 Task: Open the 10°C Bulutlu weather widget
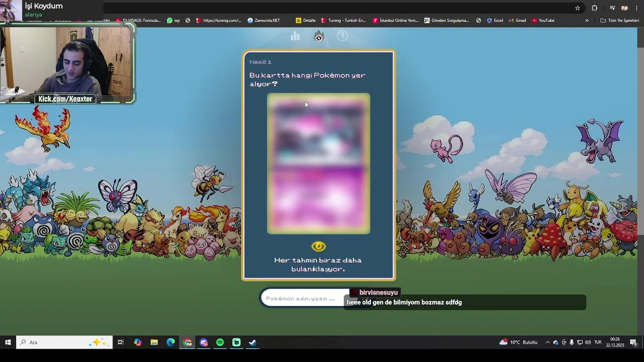(519, 342)
